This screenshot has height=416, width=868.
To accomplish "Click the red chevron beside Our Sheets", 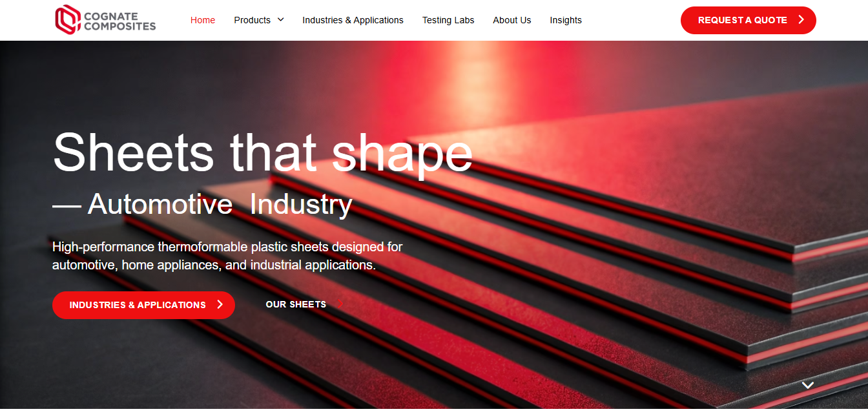I will tap(340, 304).
